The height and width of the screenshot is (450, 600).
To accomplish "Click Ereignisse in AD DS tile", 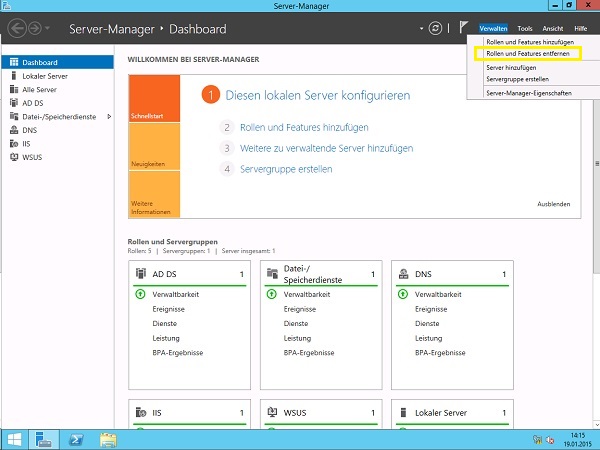I will 168,309.
